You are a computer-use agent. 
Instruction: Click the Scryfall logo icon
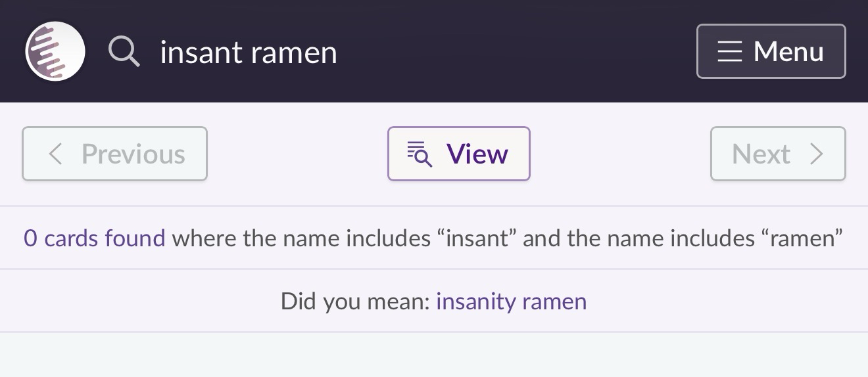click(55, 51)
